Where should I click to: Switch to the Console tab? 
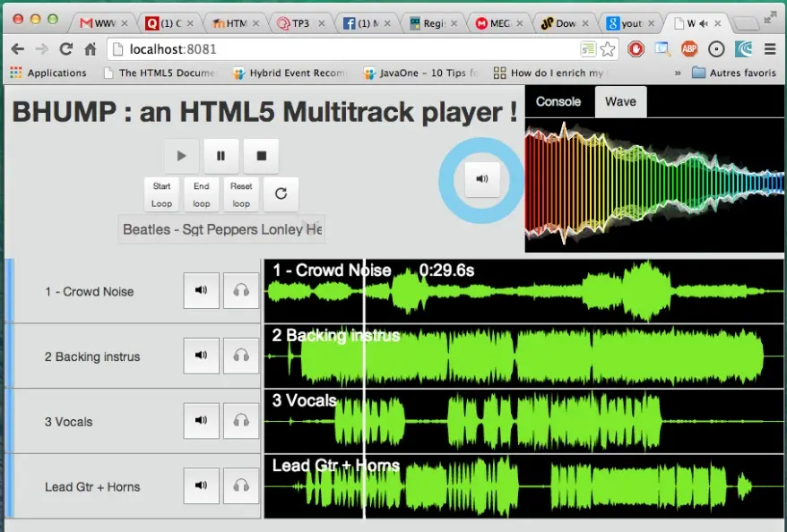[558, 101]
